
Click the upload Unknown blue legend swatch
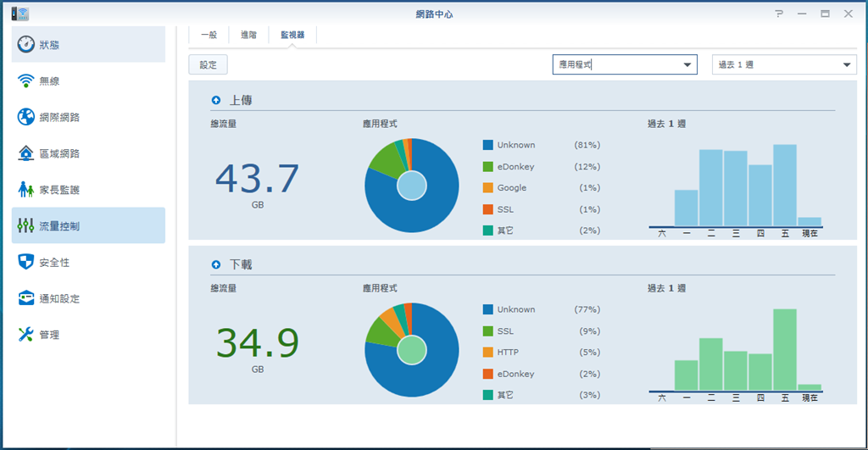487,145
